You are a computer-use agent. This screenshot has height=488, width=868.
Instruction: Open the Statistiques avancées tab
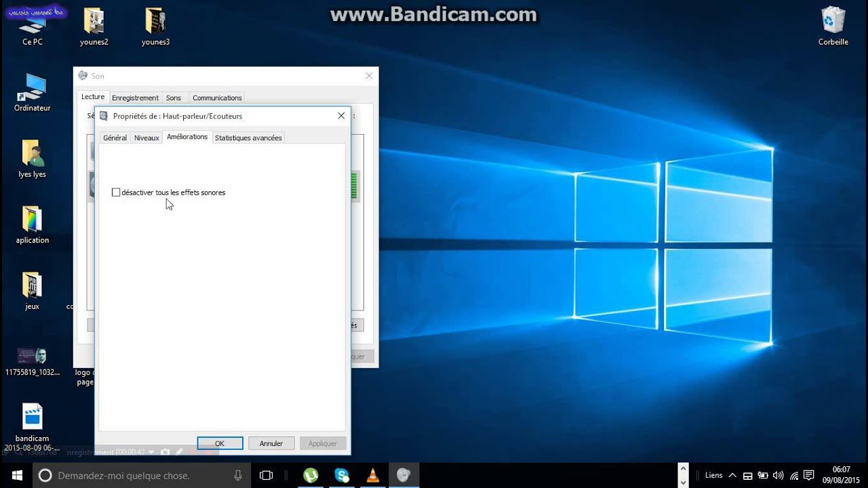(x=248, y=138)
